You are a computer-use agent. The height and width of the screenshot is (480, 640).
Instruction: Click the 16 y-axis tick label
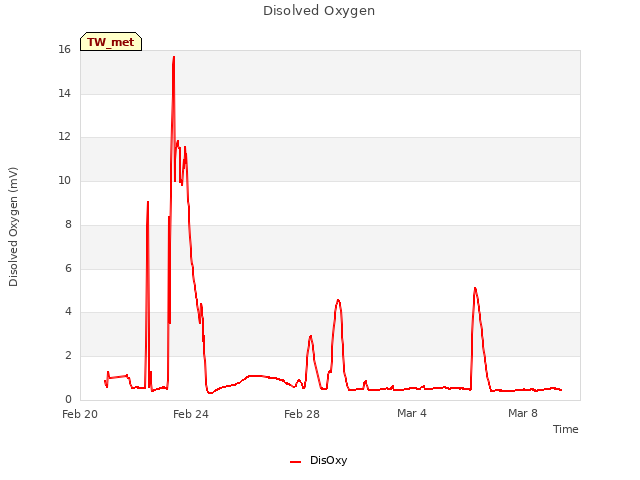click(x=64, y=50)
